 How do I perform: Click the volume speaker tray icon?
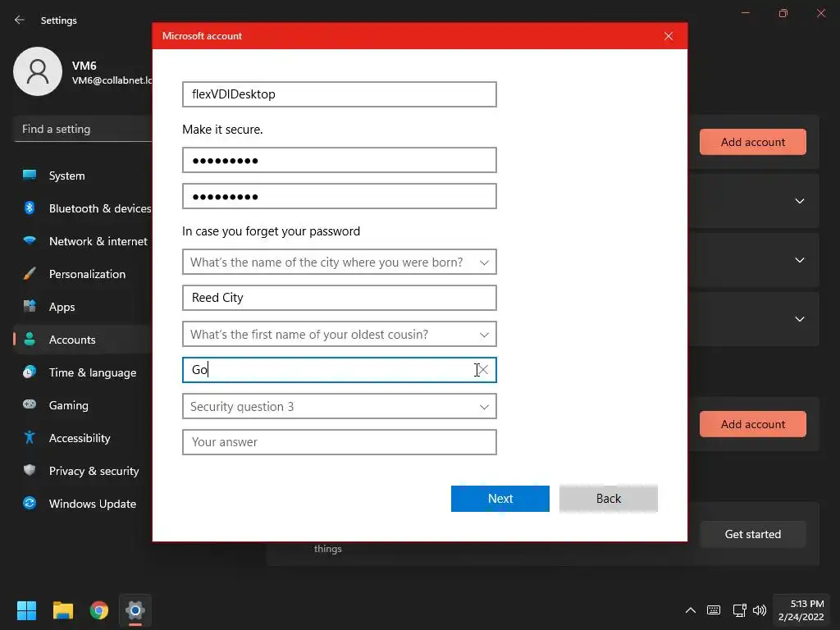click(760, 610)
